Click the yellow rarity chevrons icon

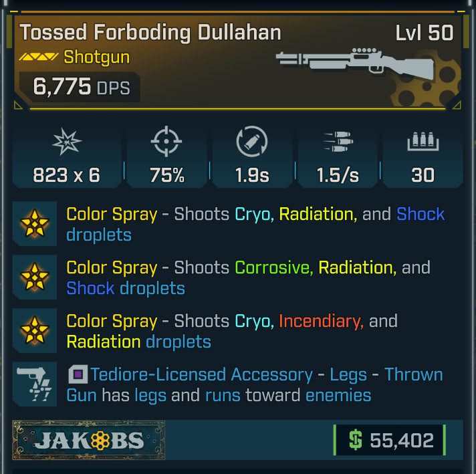[x=39, y=58]
